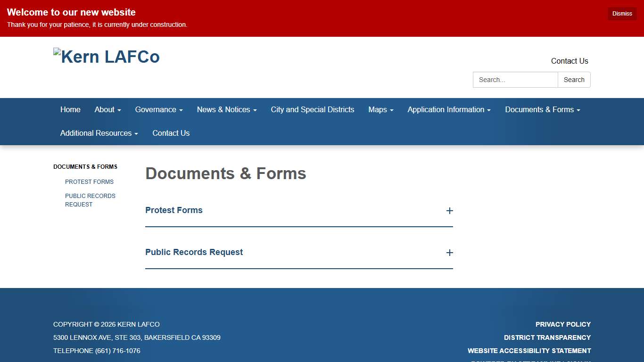Open the Governance dropdown menu
This screenshot has height=362, width=644.
click(x=158, y=109)
